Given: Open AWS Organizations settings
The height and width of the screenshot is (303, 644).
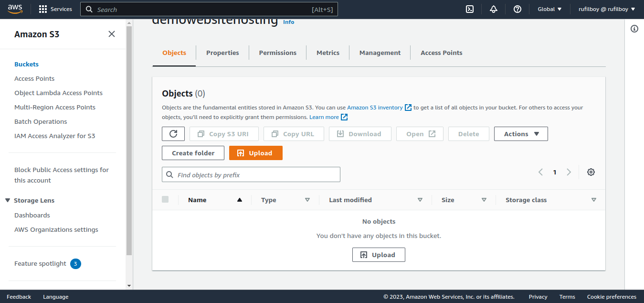Looking at the screenshot, I should 56,229.
